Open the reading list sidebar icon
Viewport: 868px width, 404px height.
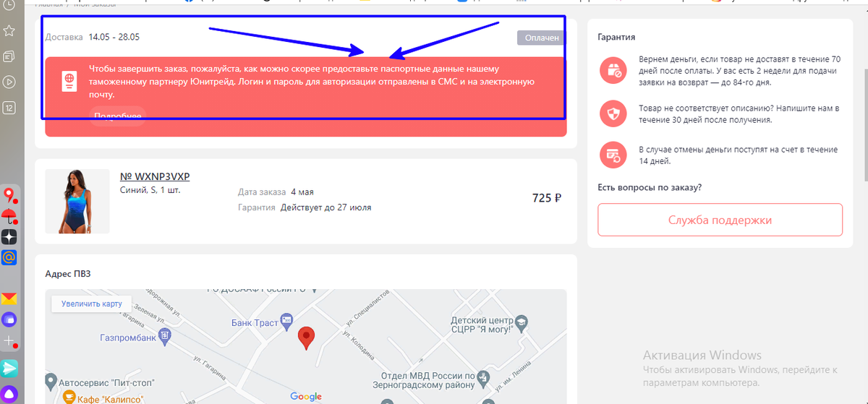pyautogui.click(x=9, y=56)
